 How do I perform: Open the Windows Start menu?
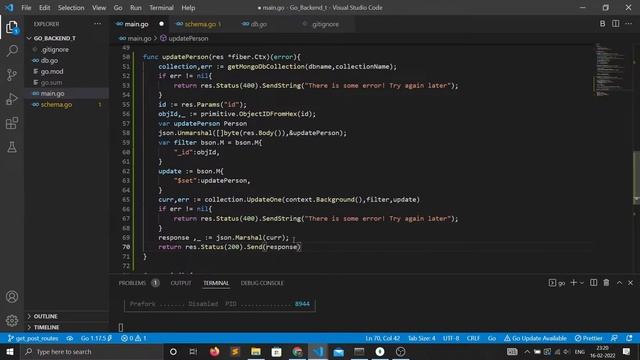(x=10, y=351)
